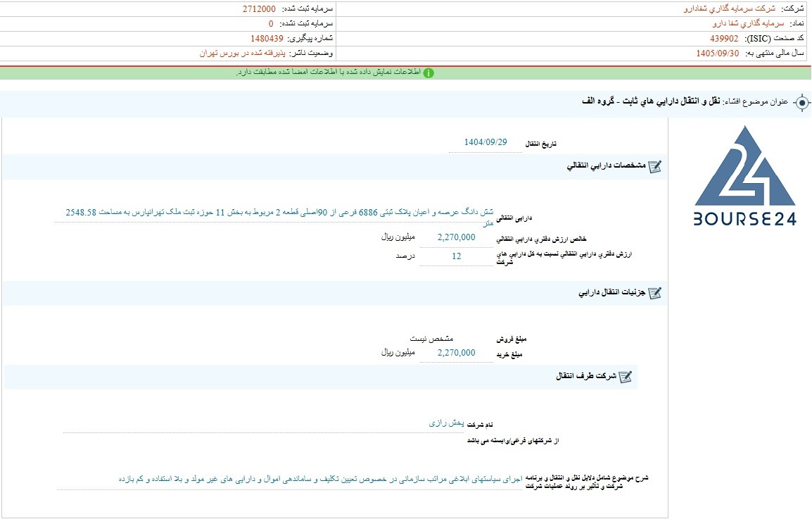This screenshot has height=519, width=812.
Task: Click the tracking number 1480439
Action: (267, 39)
